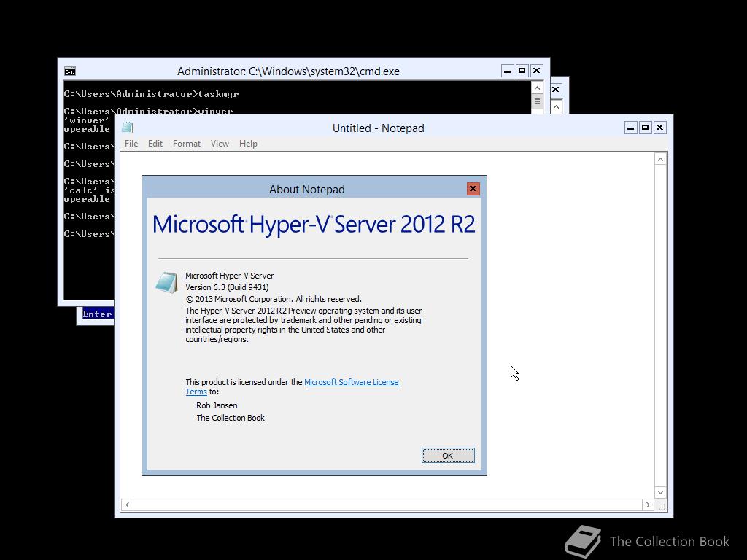Maximize the cmd.exe window
This screenshot has width=747, height=560.
[522, 71]
